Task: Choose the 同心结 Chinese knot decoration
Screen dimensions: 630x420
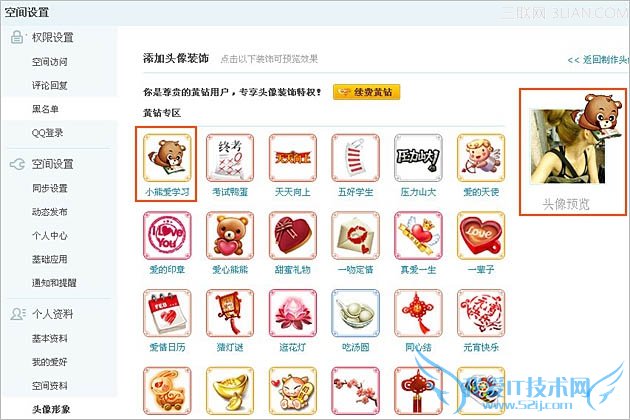Action: (418, 313)
